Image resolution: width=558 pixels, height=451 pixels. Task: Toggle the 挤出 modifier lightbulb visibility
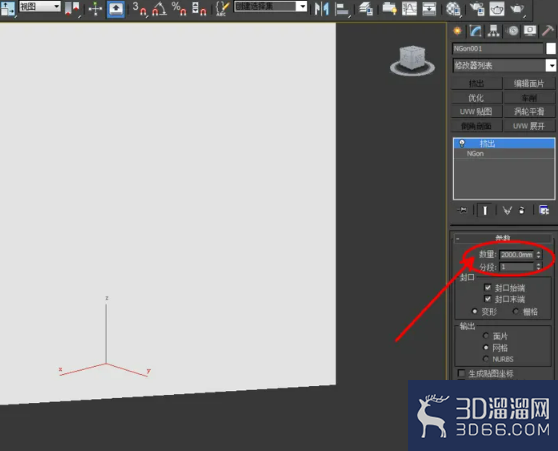(462, 143)
